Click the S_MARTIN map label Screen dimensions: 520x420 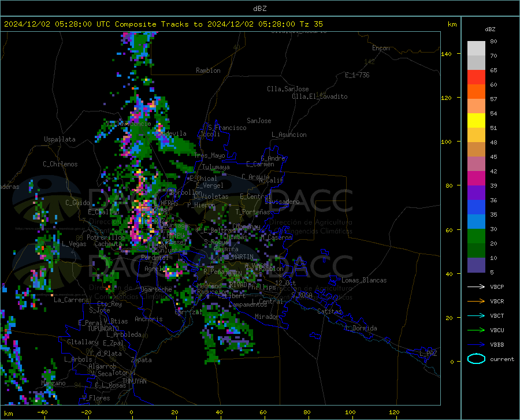coord(239,257)
